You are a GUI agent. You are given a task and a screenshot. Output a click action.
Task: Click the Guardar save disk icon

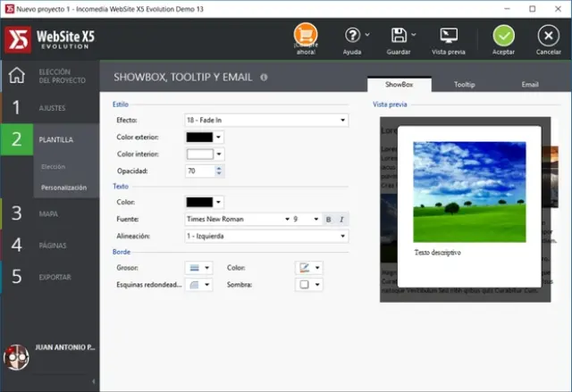click(400, 36)
